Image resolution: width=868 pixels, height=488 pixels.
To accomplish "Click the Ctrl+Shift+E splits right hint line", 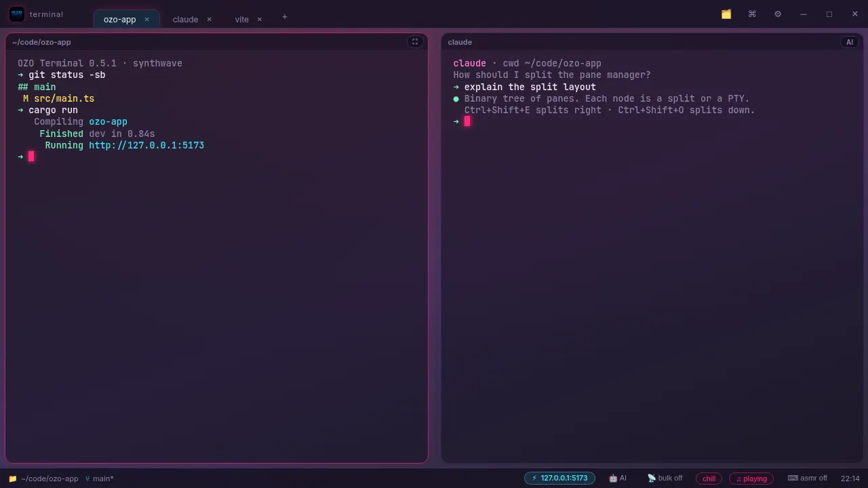I will coord(610,110).
